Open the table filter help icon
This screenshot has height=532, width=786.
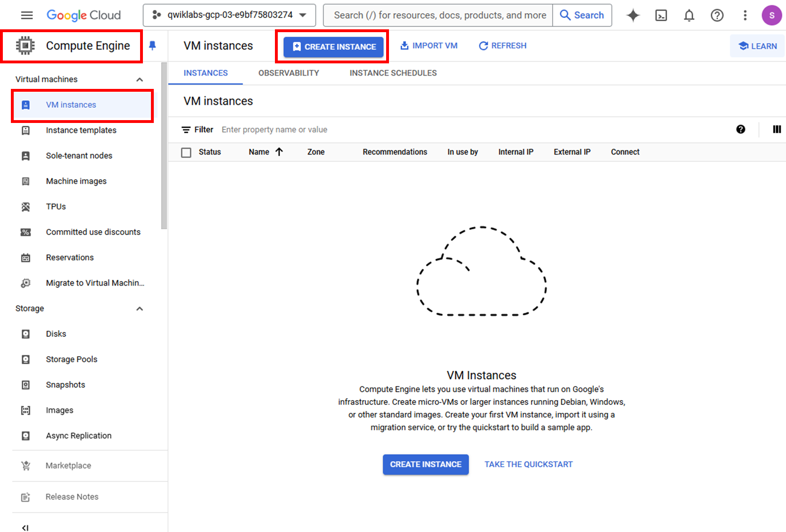click(x=741, y=129)
